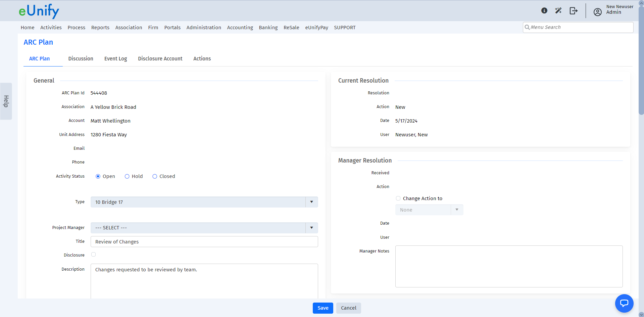Open the chat bubble in the bottom corner
Viewport: 644px width, 317px height.
click(624, 303)
